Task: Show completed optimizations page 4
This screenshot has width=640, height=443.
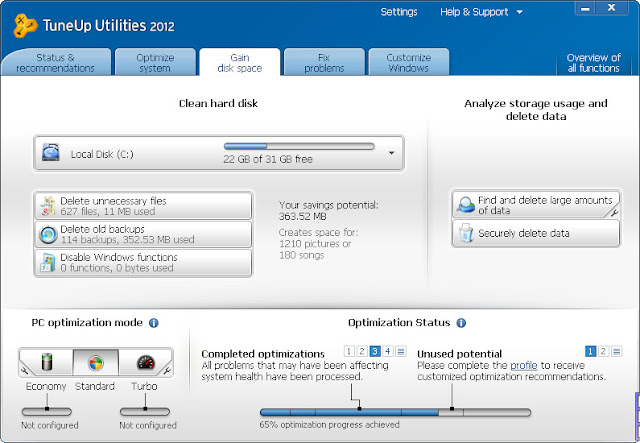Action: (388, 351)
